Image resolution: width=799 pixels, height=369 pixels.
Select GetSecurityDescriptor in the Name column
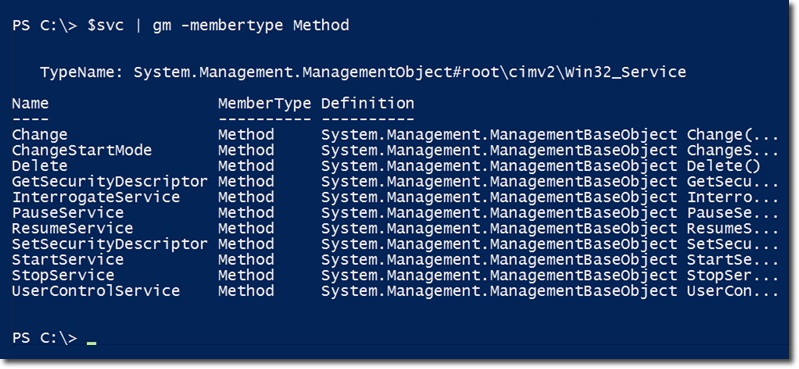(110, 182)
